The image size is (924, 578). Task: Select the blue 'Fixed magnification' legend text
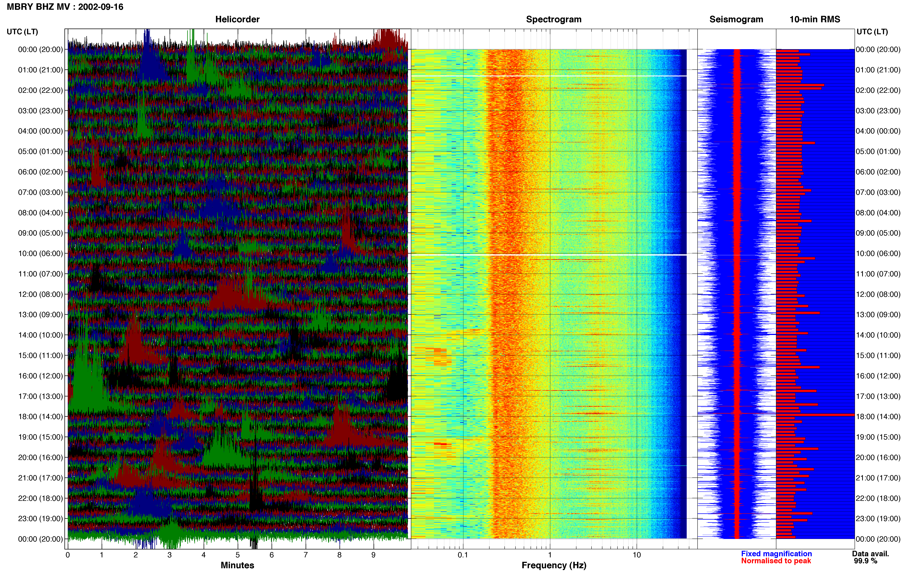(776, 554)
